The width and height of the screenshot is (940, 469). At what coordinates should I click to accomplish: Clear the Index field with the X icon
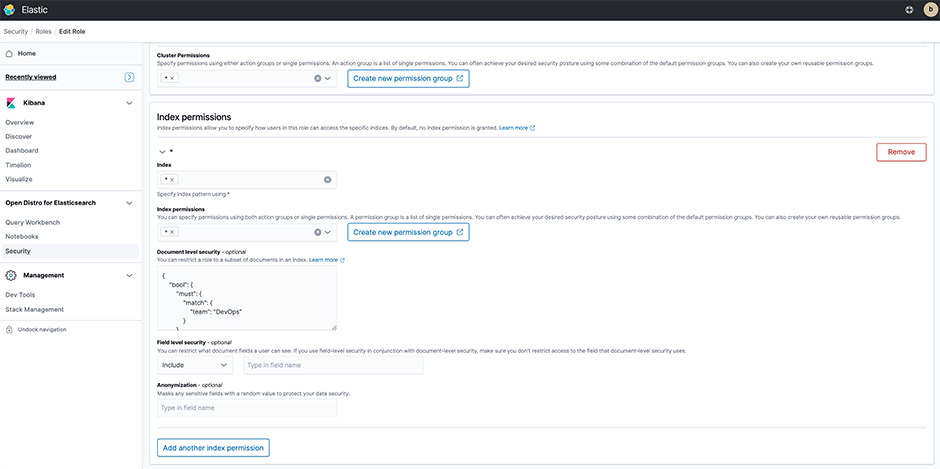(x=327, y=180)
